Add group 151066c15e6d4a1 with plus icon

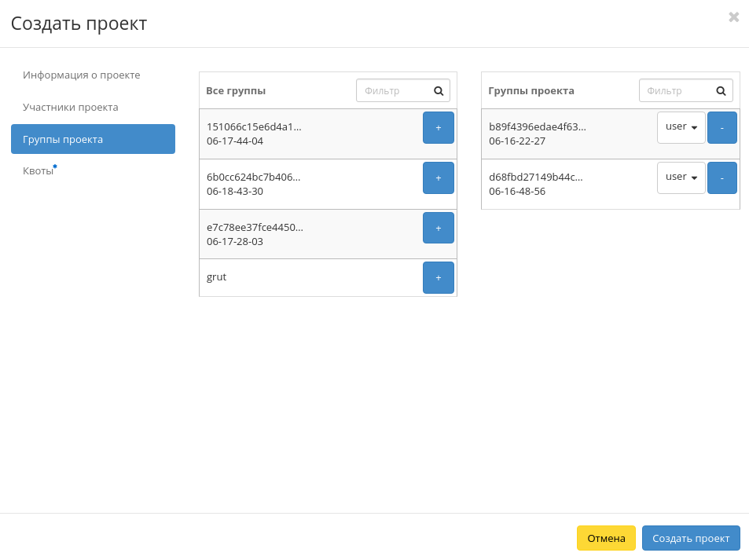click(x=439, y=127)
